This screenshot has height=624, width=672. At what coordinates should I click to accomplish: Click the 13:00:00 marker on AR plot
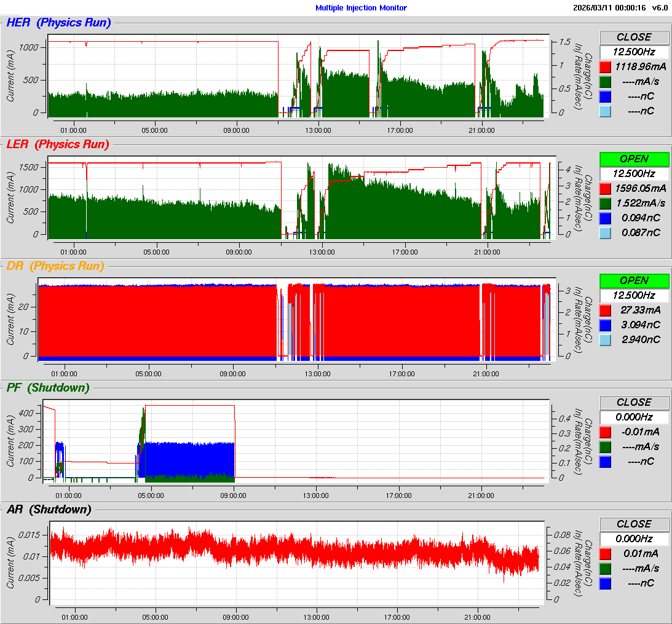click(317, 617)
